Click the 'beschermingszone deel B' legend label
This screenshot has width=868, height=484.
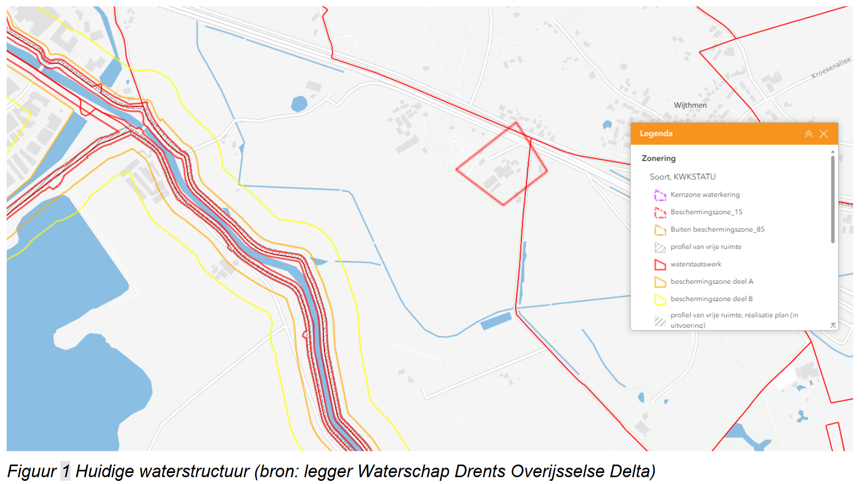click(712, 298)
